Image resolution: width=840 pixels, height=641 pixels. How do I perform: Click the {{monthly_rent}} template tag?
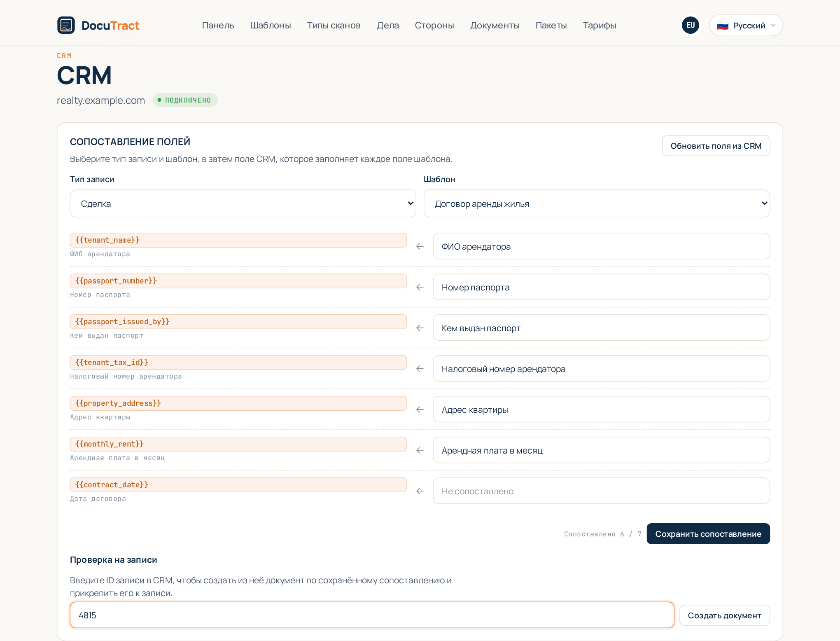click(x=238, y=444)
